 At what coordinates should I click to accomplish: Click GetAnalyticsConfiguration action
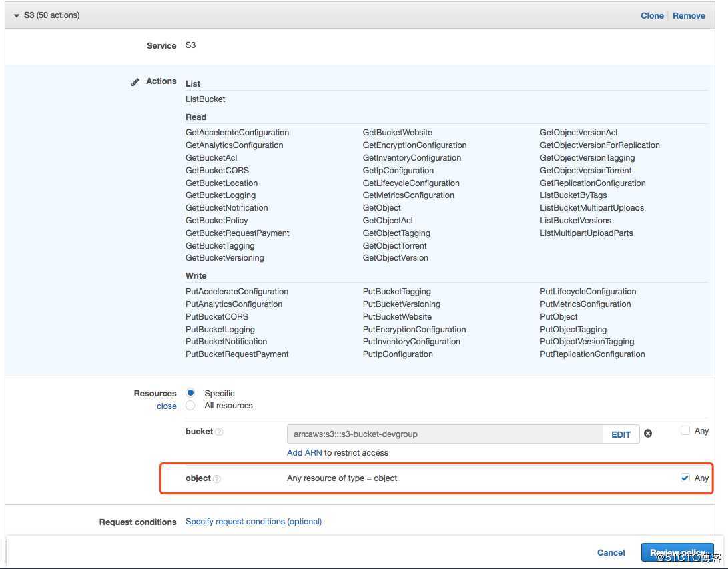234,145
